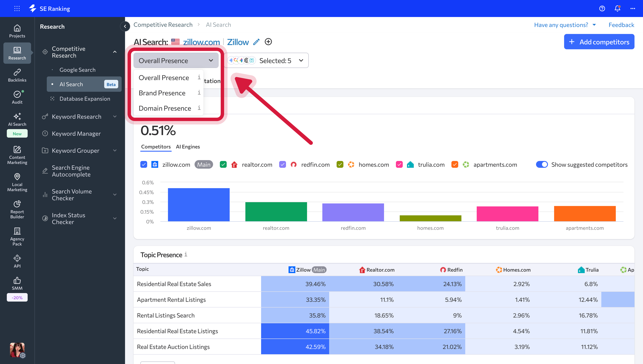Click the plus circle icon beside Zillow

click(x=268, y=41)
